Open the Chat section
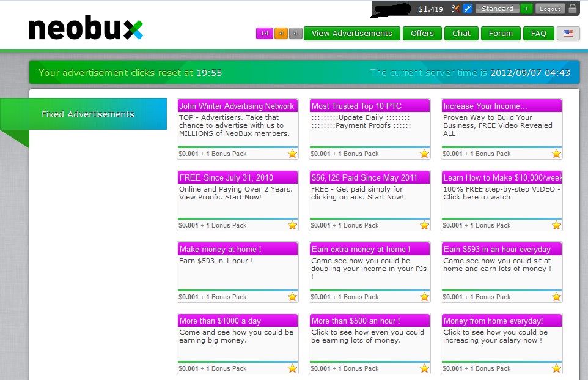 tap(461, 34)
